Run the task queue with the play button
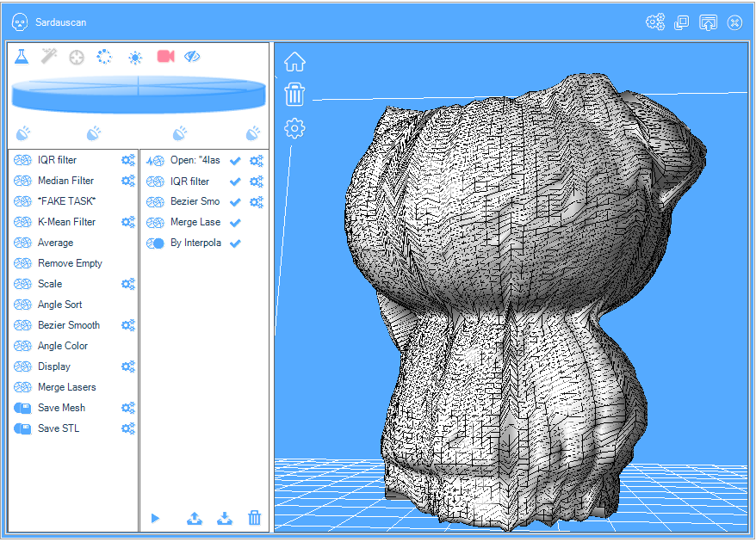Screen dimensions: 756x542 coord(155,518)
